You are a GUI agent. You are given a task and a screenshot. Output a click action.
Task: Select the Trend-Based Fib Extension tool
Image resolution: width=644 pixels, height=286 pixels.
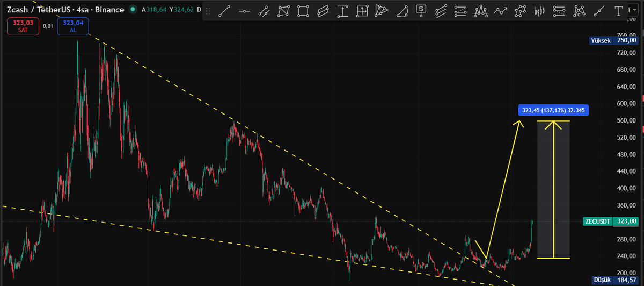[559, 10]
